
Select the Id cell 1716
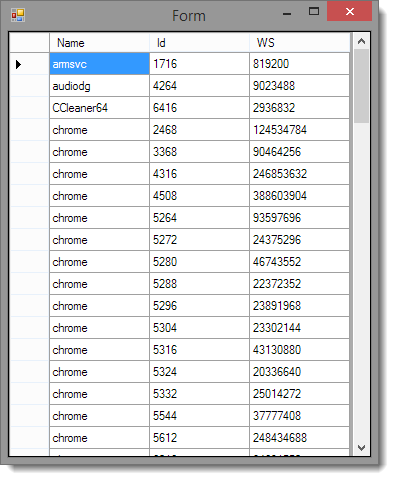click(199, 64)
